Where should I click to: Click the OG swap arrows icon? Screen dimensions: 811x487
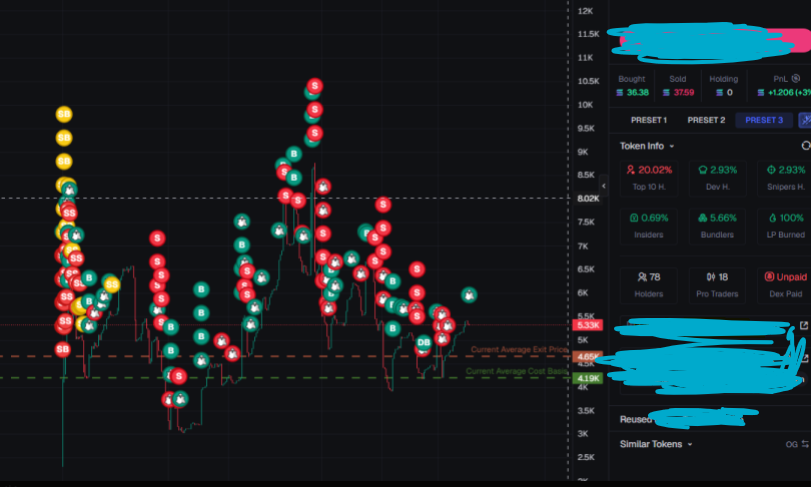(x=805, y=444)
